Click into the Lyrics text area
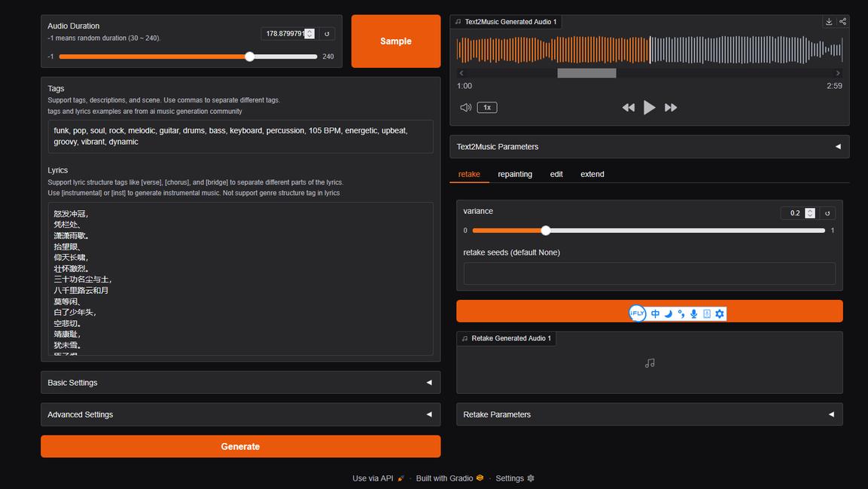Image resolution: width=868 pixels, height=489 pixels. [240, 279]
